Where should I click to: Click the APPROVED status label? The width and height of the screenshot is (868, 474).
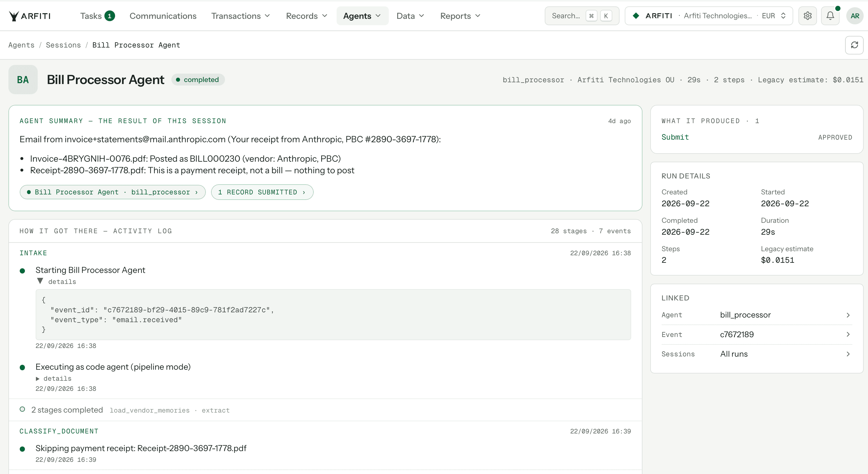coord(835,137)
